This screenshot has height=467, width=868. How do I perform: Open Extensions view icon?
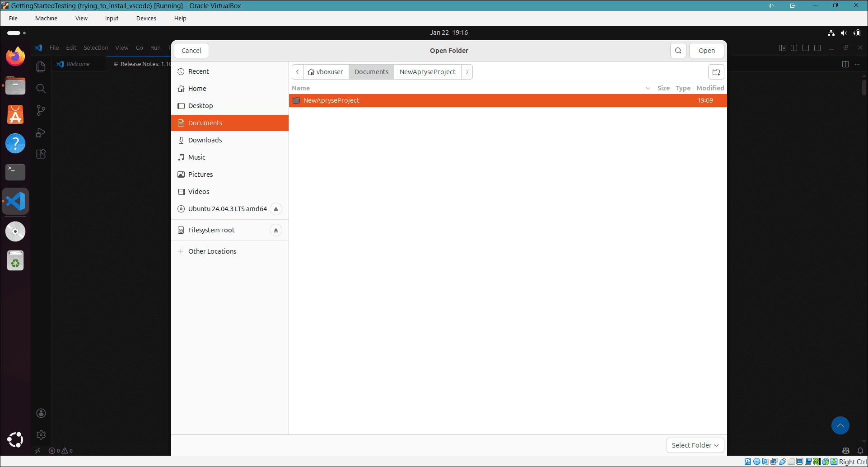point(41,154)
